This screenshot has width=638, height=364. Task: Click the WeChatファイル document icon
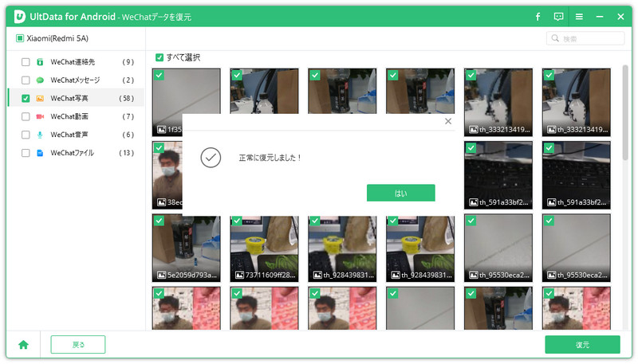pyautogui.click(x=40, y=153)
